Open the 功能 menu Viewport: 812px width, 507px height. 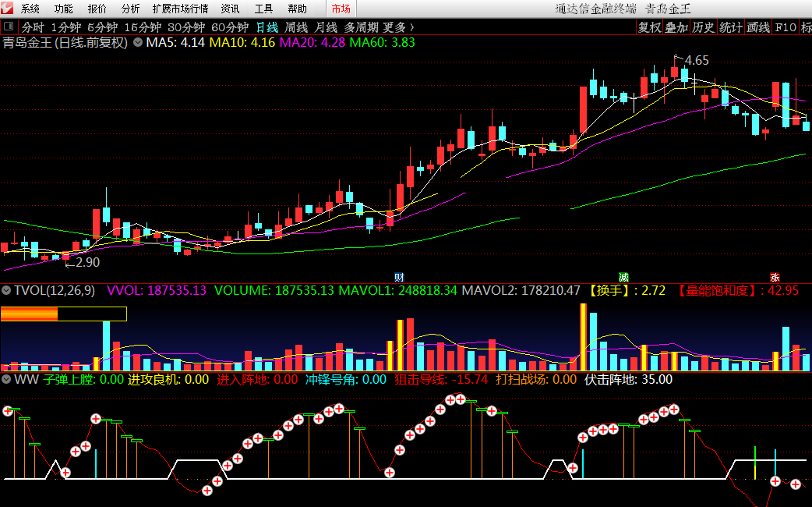tap(63, 9)
